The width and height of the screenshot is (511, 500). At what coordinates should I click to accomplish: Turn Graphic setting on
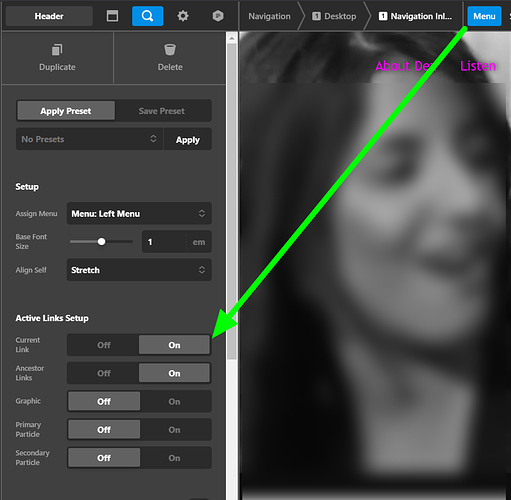[x=174, y=401]
